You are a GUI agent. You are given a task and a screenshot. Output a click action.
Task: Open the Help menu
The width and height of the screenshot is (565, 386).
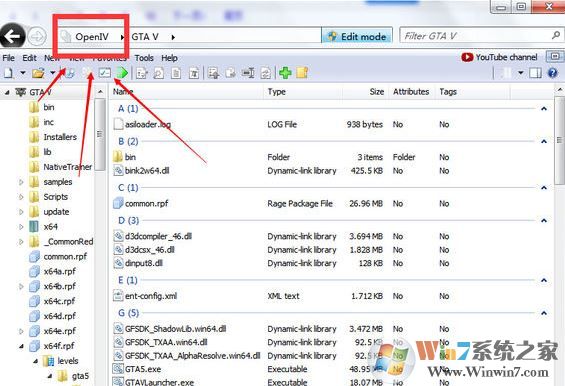coord(169,58)
